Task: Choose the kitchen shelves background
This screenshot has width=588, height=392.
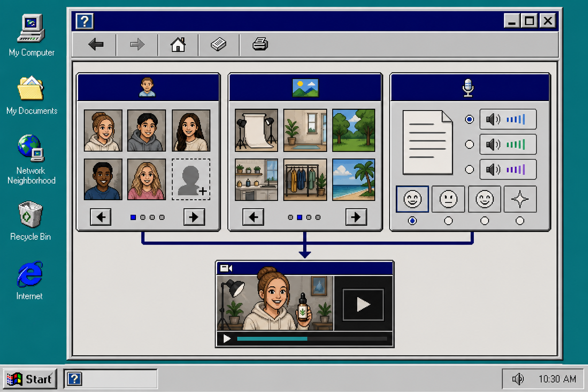Action: coord(256,180)
